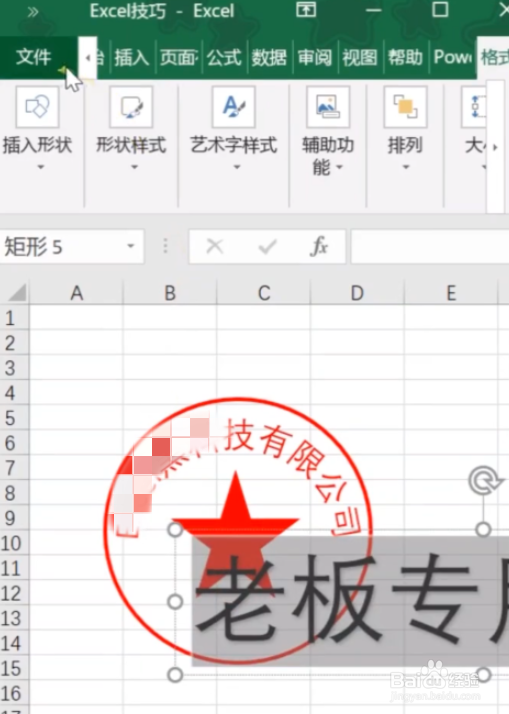
Task: Click into the formula bar
Action: coord(430,247)
